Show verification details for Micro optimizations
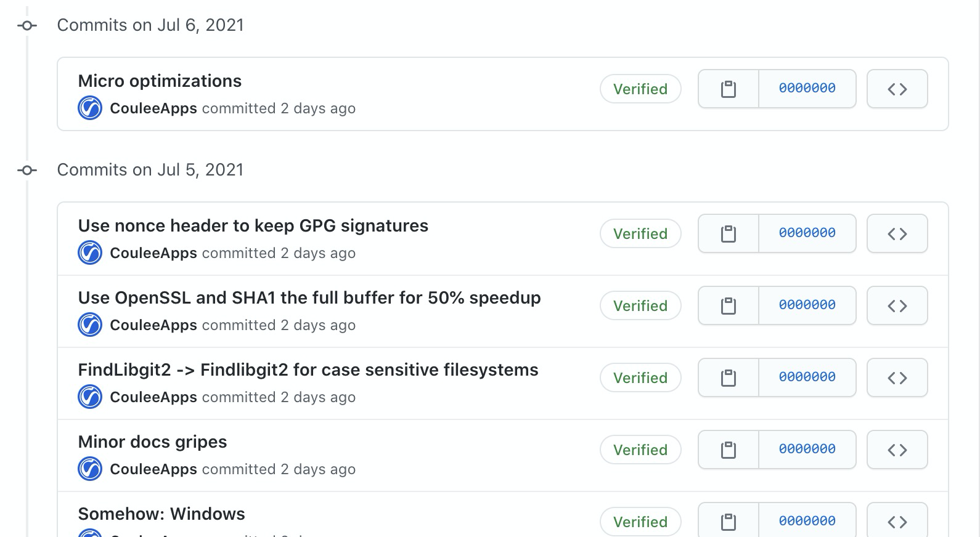The height and width of the screenshot is (537, 980). [x=640, y=89]
